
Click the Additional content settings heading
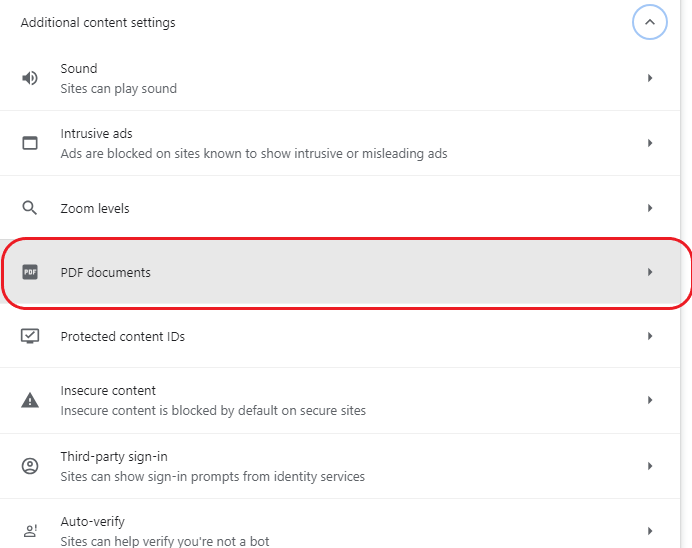pyautogui.click(x=98, y=22)
